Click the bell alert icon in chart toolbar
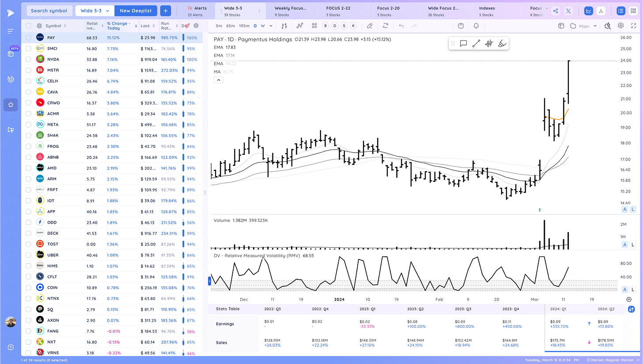The height and width of the screenshot is (364, 643). pyautogui.click(x=476, y=26)
